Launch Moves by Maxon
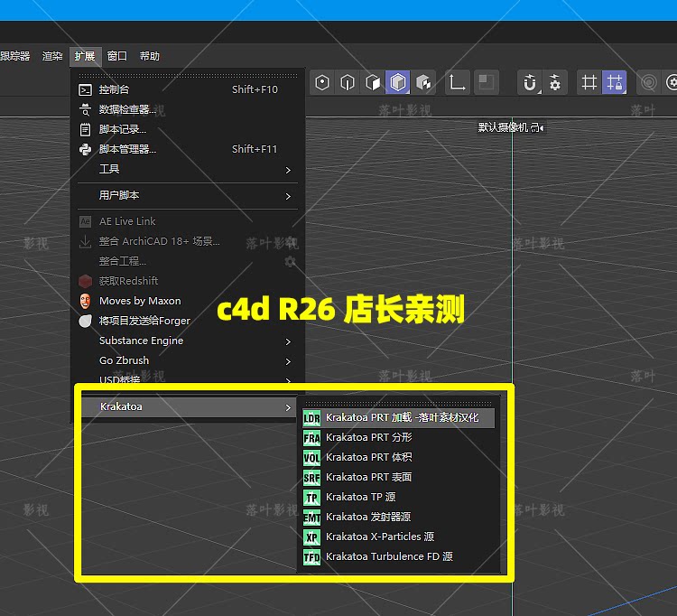677x616 pixels. tap(188, 301)
